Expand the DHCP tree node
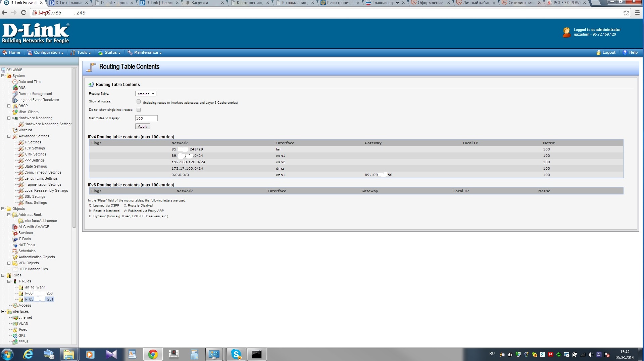The width and height of the screenshot is (644, 361). coord(9,106)
